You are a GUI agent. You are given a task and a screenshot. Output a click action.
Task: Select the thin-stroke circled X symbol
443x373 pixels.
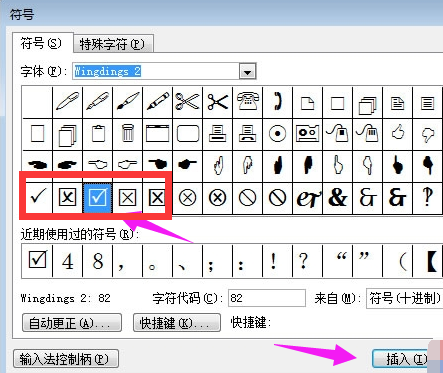coord(187,198)
